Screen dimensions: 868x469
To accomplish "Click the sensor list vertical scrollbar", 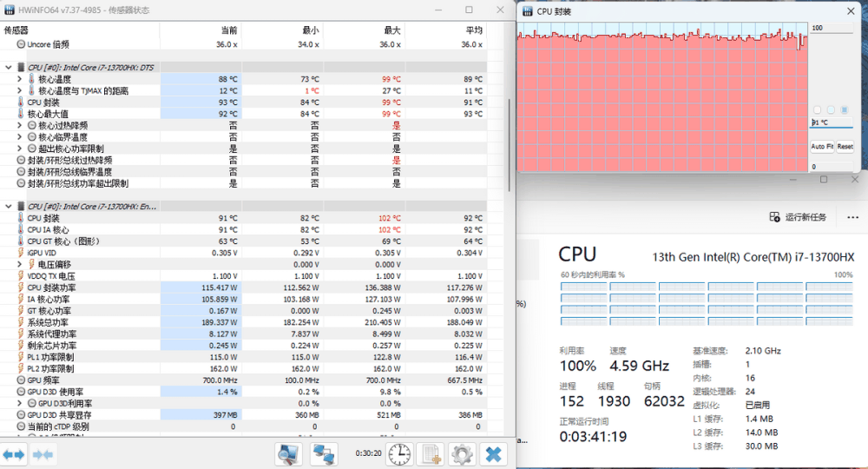I will pos(510,139).
